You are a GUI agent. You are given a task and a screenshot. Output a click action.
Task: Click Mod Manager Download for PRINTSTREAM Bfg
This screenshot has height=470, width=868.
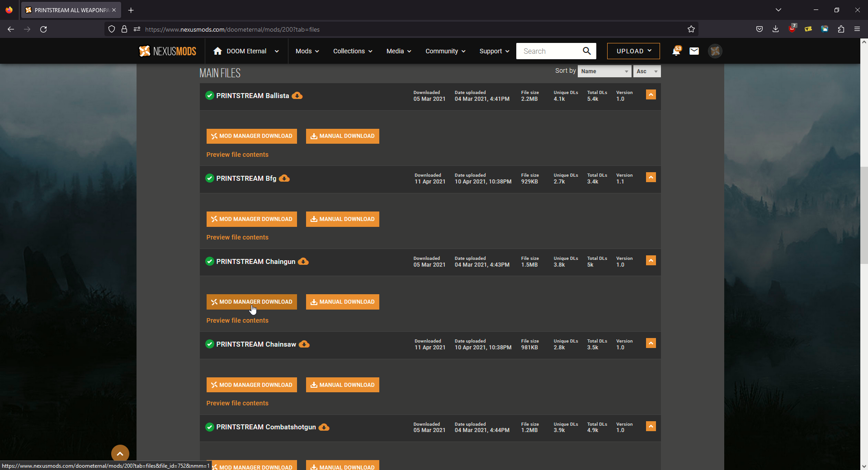[252, 219]
